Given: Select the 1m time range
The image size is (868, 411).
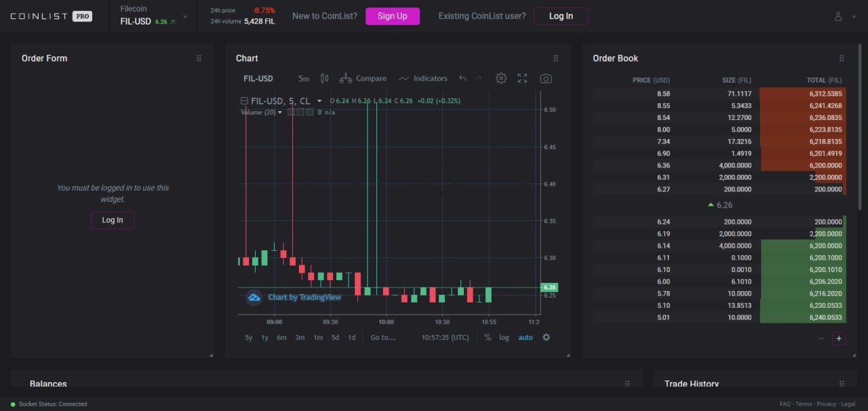Looking at the screenshot, I should (318, 337).
